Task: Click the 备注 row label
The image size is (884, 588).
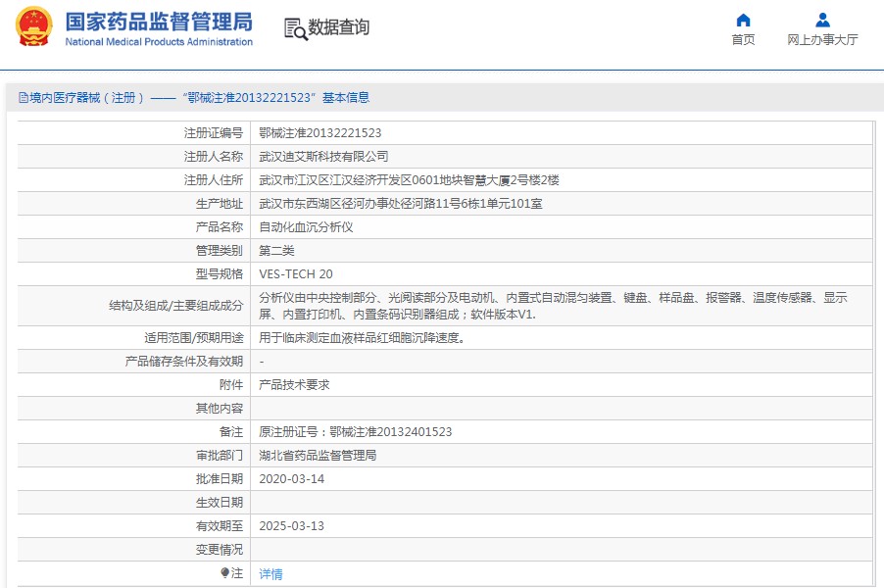Action: [x=231, y=432]
